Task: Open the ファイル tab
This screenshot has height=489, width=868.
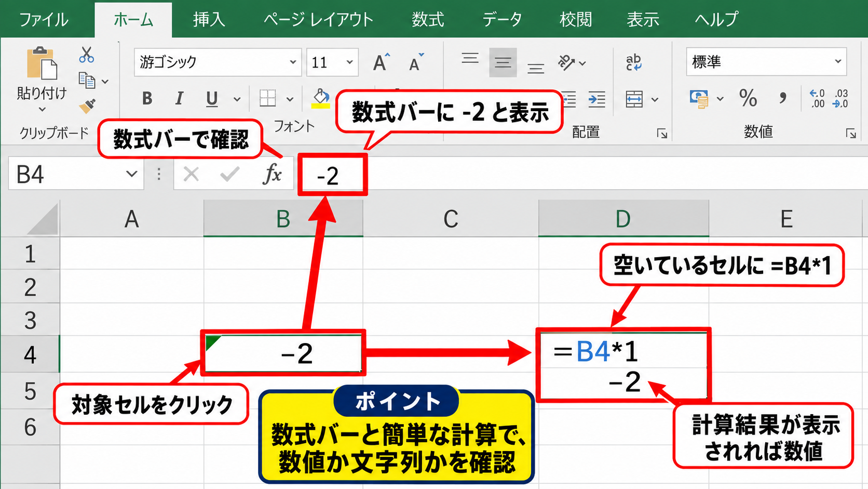Action: tap(44, 20)
